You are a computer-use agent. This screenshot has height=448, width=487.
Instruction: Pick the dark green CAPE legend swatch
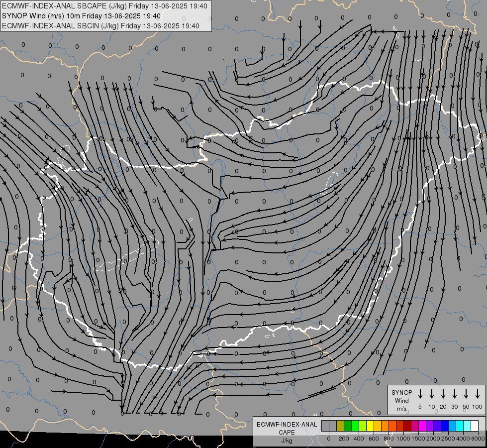(x=348, y=426)
